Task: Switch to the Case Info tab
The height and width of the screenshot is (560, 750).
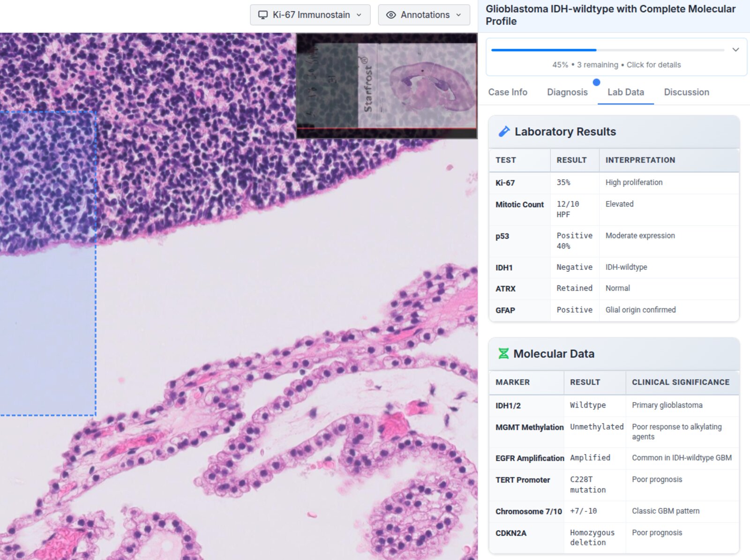Action: click(x=508, y=92)
